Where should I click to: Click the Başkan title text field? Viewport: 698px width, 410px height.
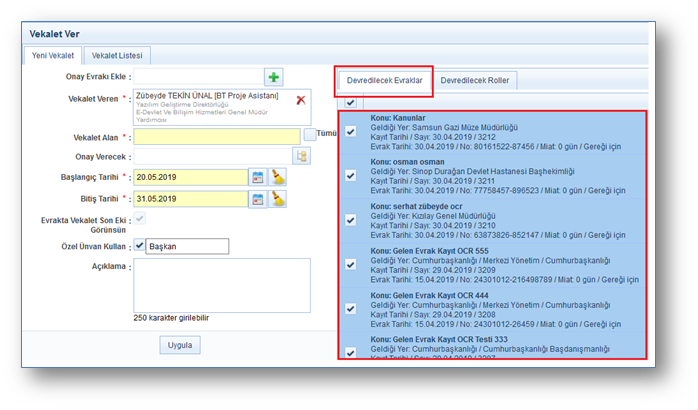click(187, 246)
